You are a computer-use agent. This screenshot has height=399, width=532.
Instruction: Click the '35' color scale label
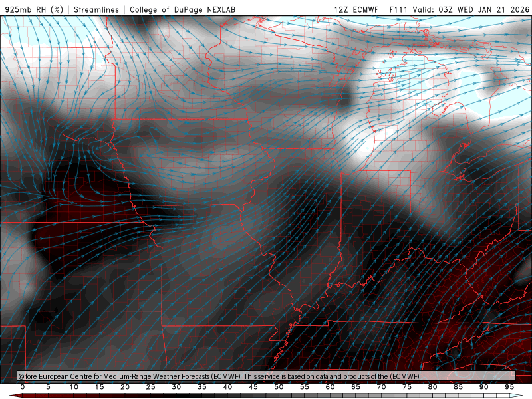click(202, 387)
